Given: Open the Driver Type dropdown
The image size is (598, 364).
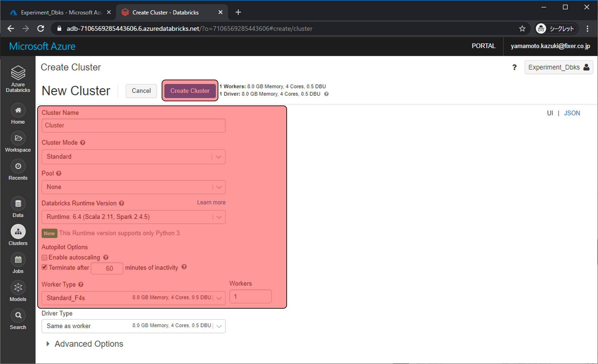Looking at the screenshot, I should point(133,326).
